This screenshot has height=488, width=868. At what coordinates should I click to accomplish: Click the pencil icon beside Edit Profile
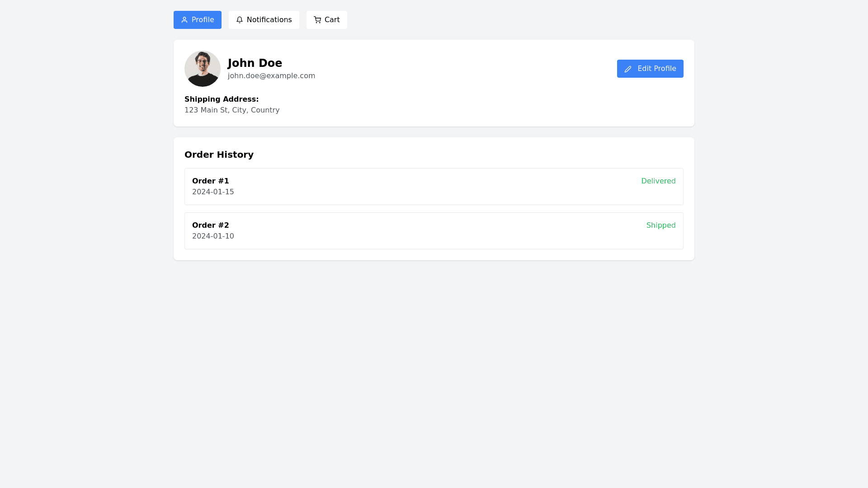click(x=628, y=69)
